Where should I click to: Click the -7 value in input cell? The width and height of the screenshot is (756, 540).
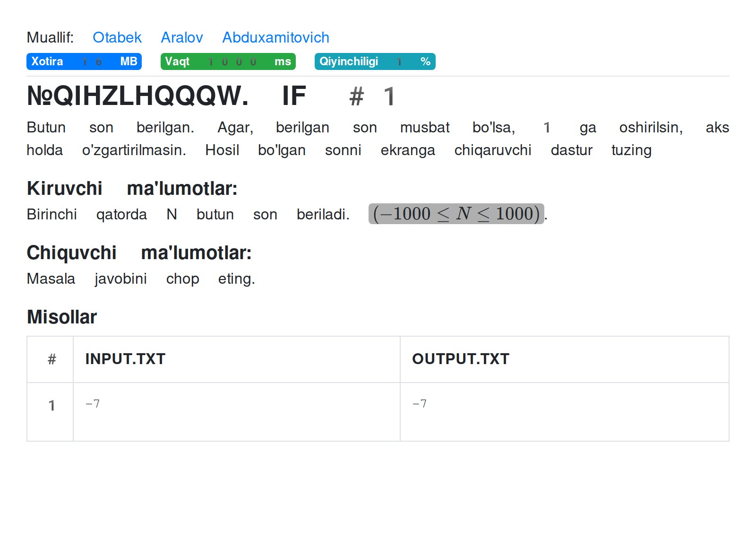coord(93,403)
